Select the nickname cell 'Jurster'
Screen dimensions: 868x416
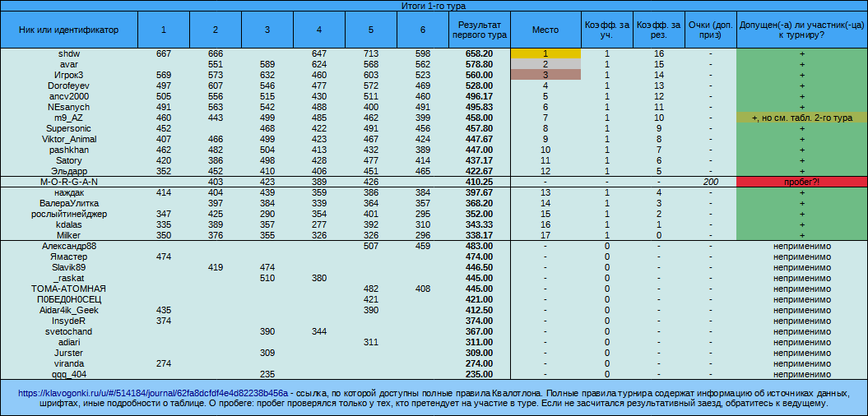[x=68, y=353]
